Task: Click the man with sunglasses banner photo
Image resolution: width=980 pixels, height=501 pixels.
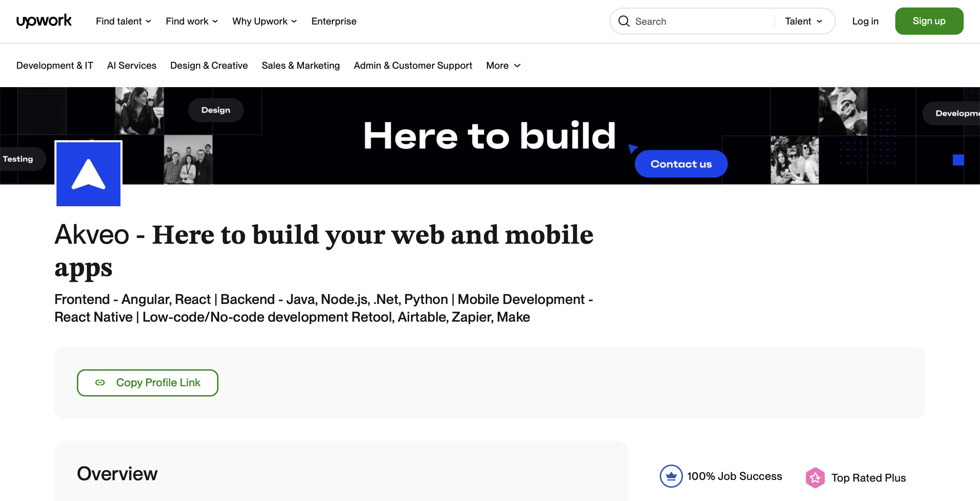Action: tap(843, 111)
